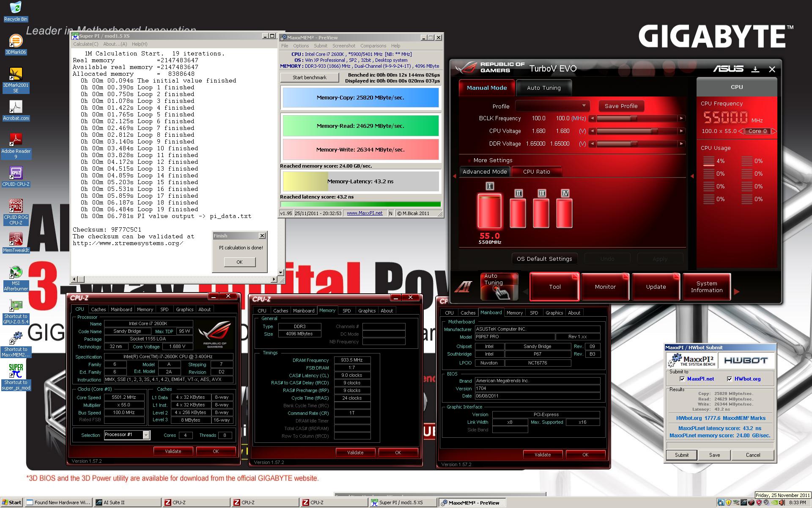Screen dimensions: 812x508
Task: Click OK in PI calculation Finish dialog
Action: tap(239, 262)
